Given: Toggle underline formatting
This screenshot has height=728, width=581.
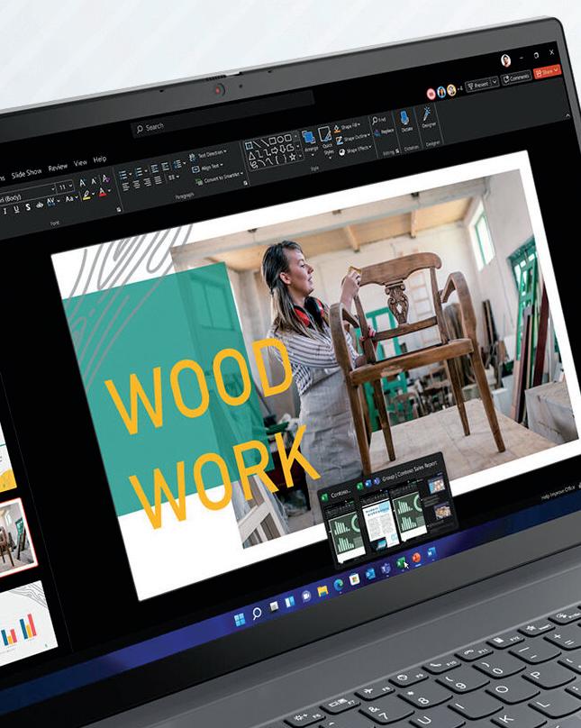Looking at the screenshot, I should 16,210.
